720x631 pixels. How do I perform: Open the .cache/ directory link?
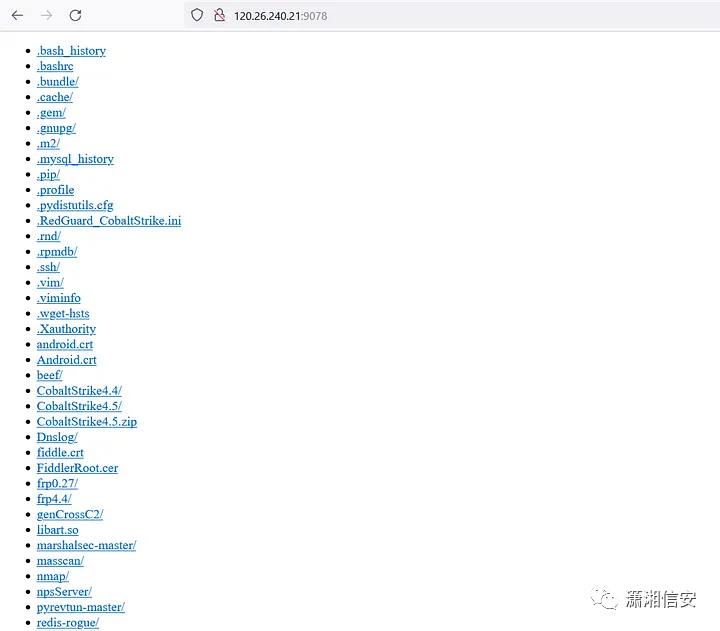point(55,97)
